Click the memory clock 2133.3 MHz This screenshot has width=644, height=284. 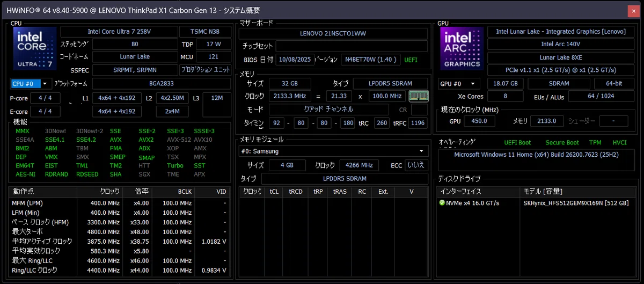tap(290, 96)
